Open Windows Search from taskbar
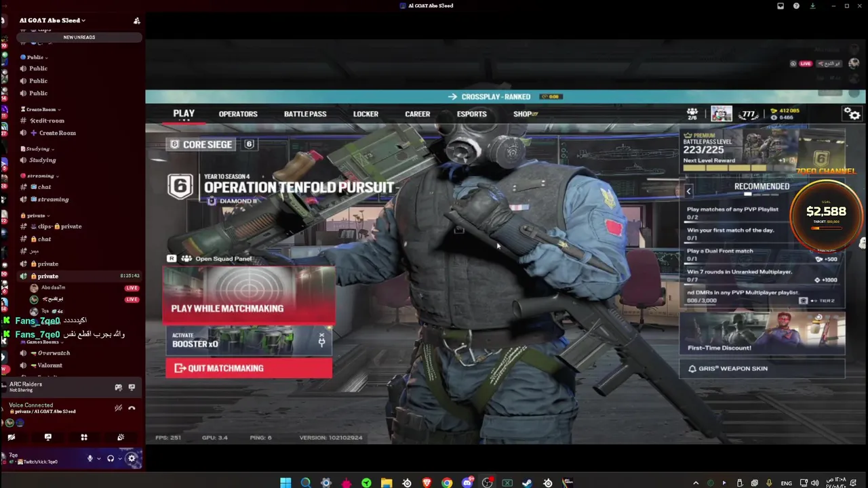This screenshot has width=868, height=488. click(x=306, y=483)
